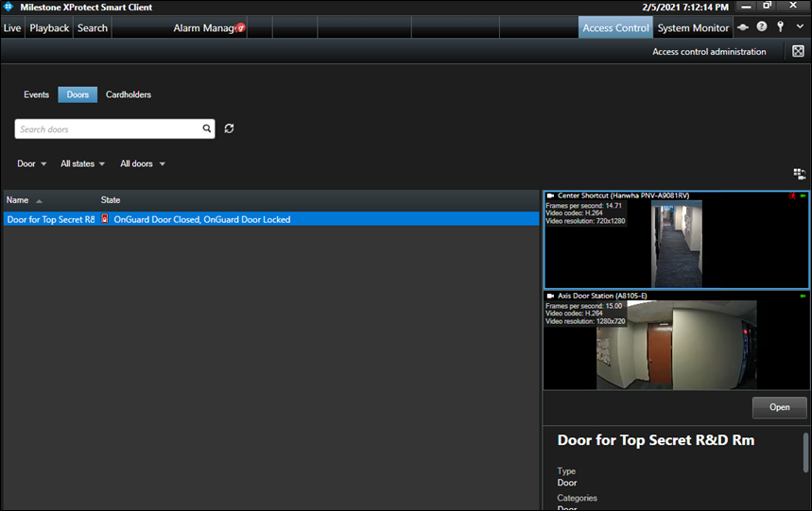Image resolution: width=812 pixels, height=511 pixels.
Task: Click the red door state icon
Action: point(105,219)
